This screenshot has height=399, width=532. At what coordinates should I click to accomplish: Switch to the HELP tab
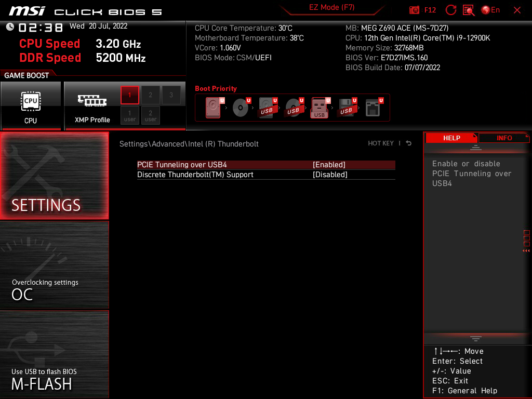pyautogui.click(x=451, y=138)
